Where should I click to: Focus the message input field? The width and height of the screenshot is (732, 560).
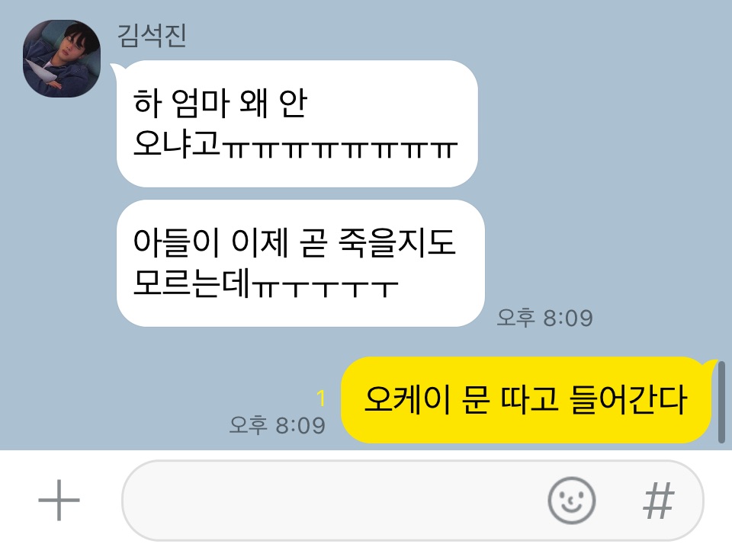click(x=413, y=501)
